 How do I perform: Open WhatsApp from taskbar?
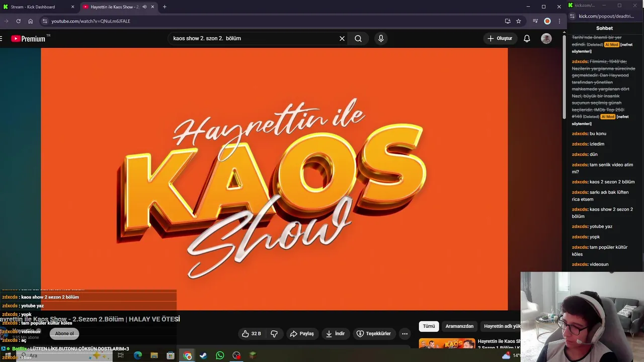pyautogui.click(x=220, y=355)
